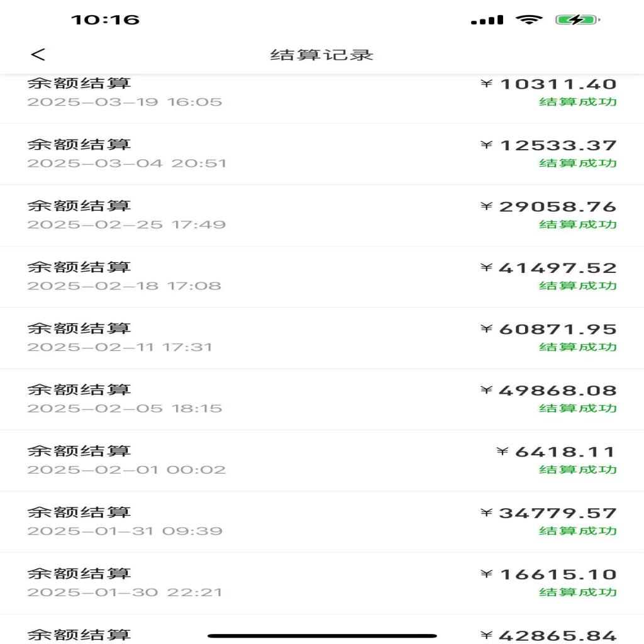Screen dimensions: 644x644
Task: Tap the 结算记录 page title
Action: 322,55
